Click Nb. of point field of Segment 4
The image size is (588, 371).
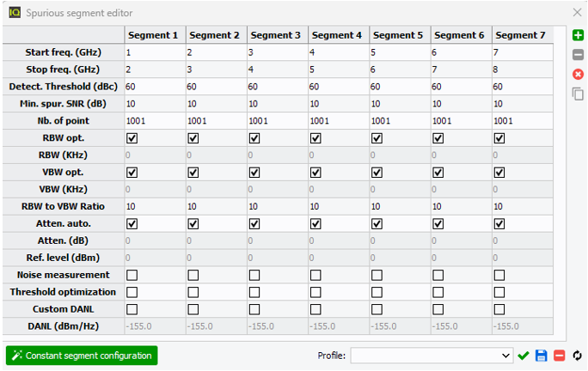click(337, 121)
